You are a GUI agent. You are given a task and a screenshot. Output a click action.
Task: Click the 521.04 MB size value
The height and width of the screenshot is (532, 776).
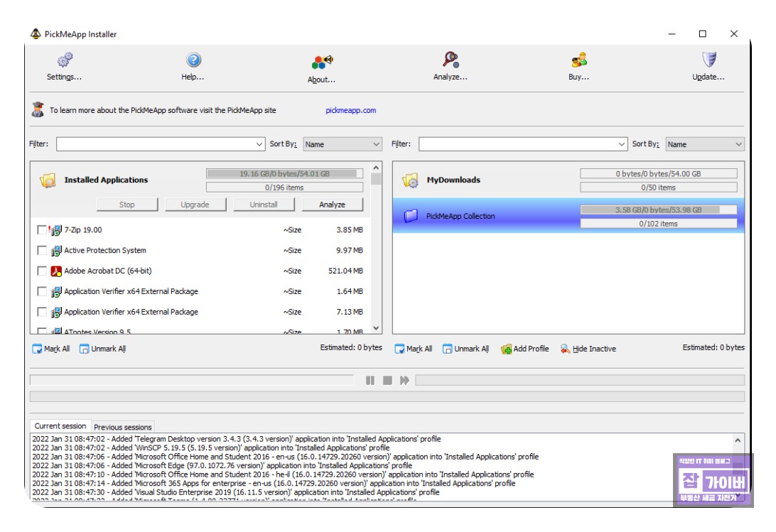click(x=345, y=271)
